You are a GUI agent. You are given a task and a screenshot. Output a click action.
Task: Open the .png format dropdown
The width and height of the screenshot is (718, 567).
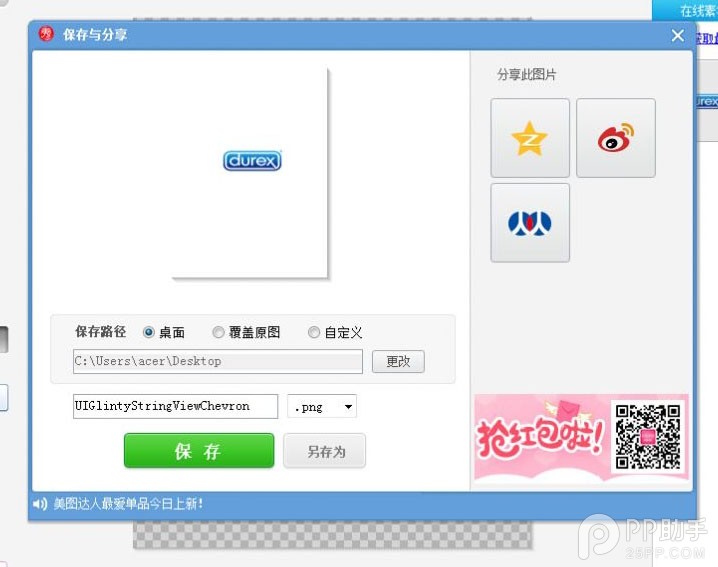click(x=322, y=406)
